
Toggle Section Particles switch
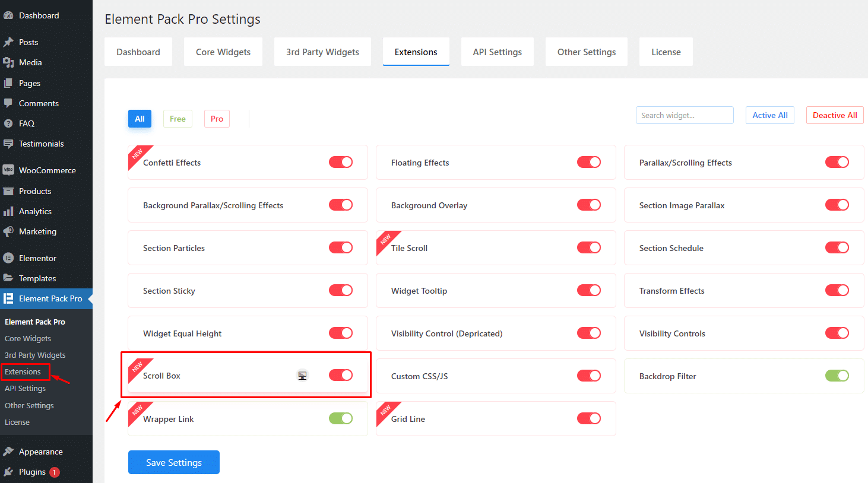341,247
